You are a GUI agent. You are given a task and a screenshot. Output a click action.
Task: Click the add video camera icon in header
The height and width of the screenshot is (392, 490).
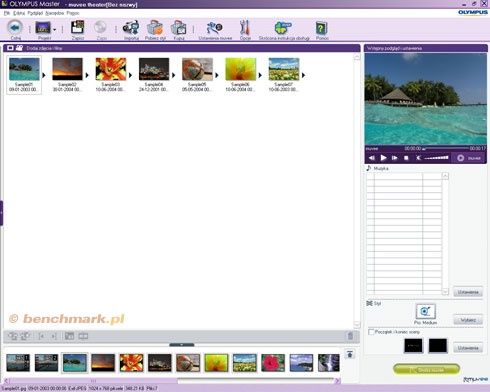(19, 48)
